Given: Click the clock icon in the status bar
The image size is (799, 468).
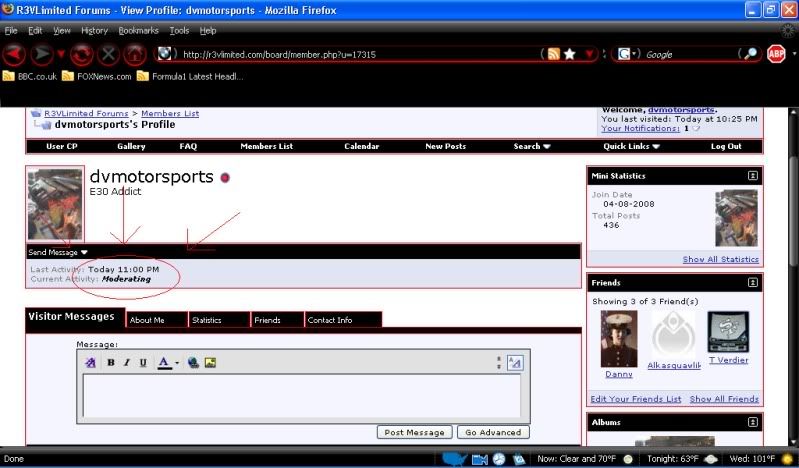Looking at the screenshot, I should tap(499, 459).
